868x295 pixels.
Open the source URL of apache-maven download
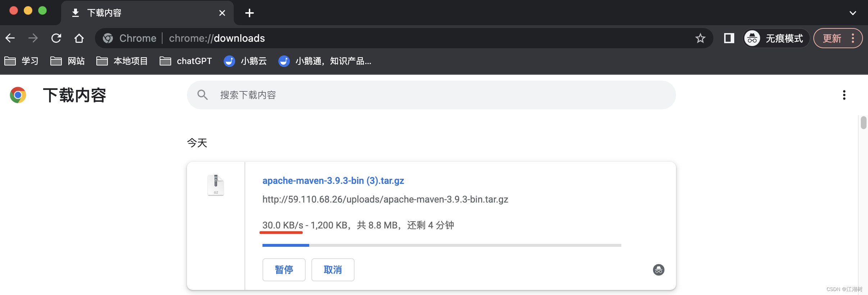(x=385, y=199)
